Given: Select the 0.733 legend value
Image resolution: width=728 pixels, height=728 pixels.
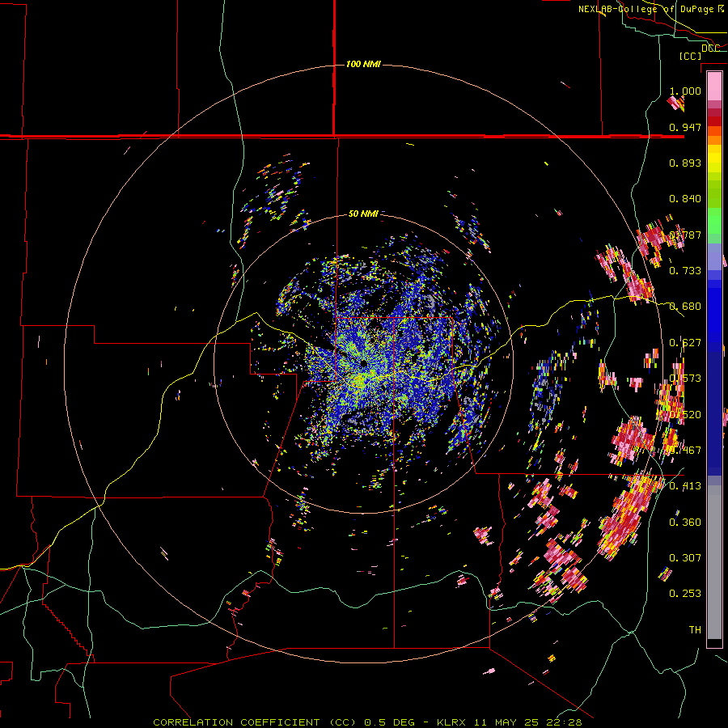Looking at the screenshot, I should 685,271.
